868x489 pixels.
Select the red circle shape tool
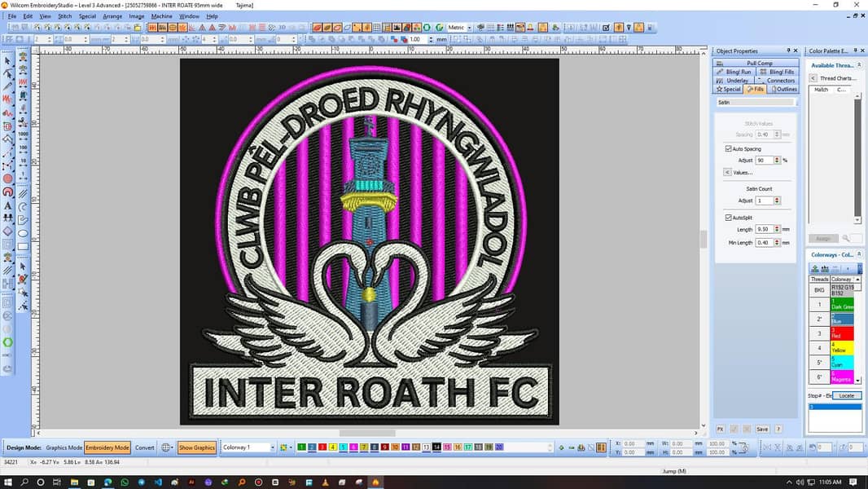(7, 178)
